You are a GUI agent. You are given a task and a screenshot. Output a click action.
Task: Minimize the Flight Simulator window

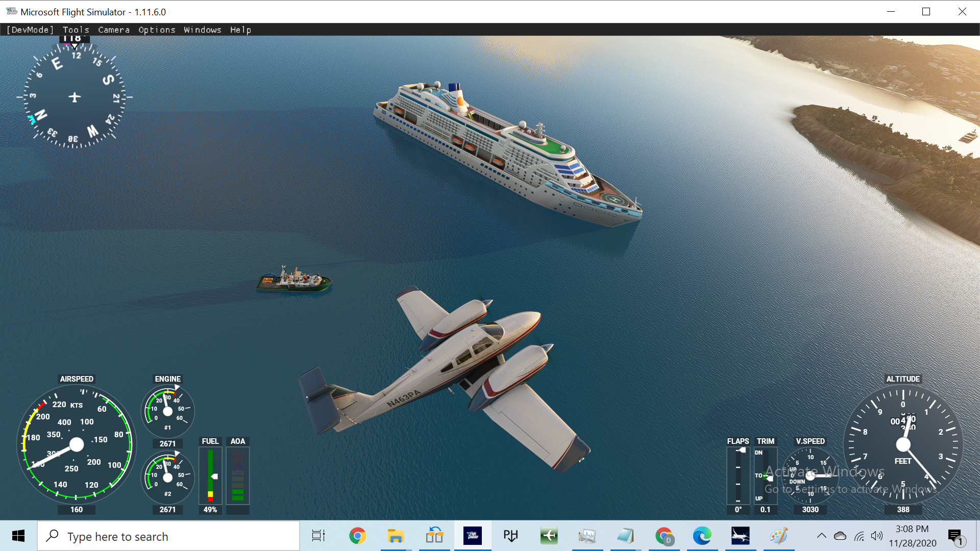[891, 11]
